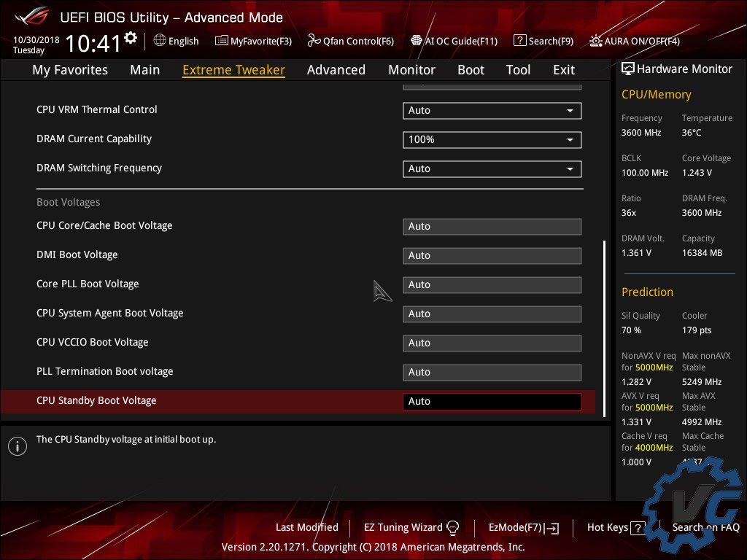Click Last Modified in footer
Image resolution: width=747 pixels, height=560 pixels.
pos(307,527)
